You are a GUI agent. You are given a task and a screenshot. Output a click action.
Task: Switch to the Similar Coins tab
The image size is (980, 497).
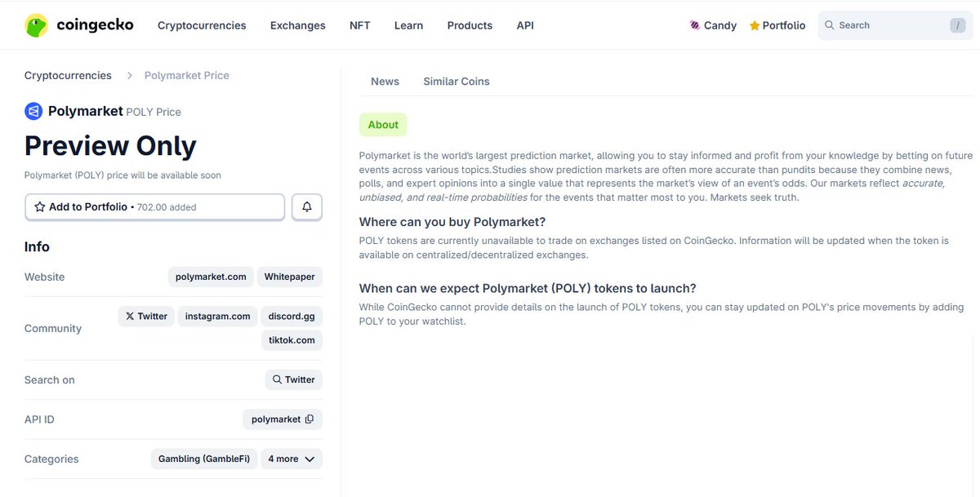(x=457, y=82)
